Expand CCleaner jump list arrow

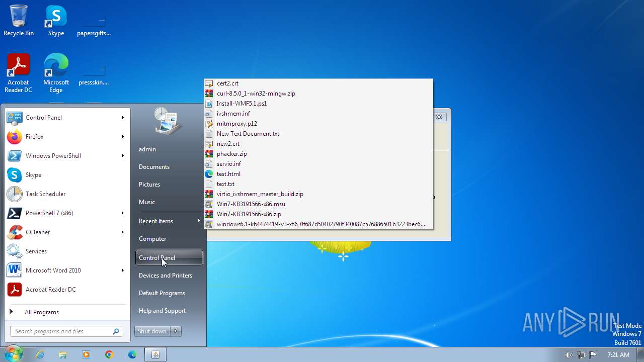[x=122, y=232]
